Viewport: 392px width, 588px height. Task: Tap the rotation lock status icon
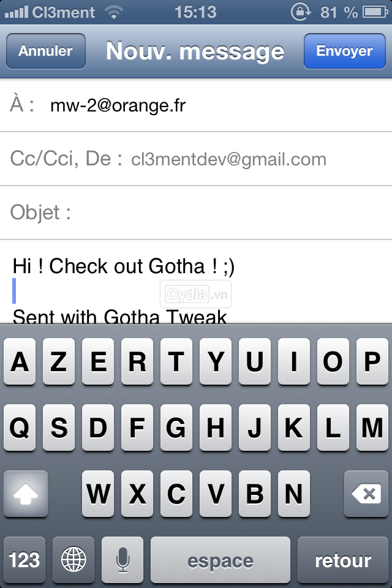[301, 12]
